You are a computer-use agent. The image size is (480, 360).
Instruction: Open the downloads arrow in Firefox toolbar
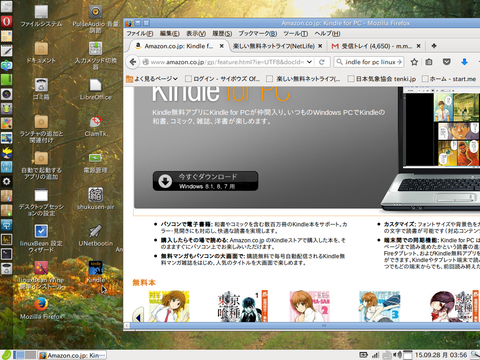[x=464, y=62]
